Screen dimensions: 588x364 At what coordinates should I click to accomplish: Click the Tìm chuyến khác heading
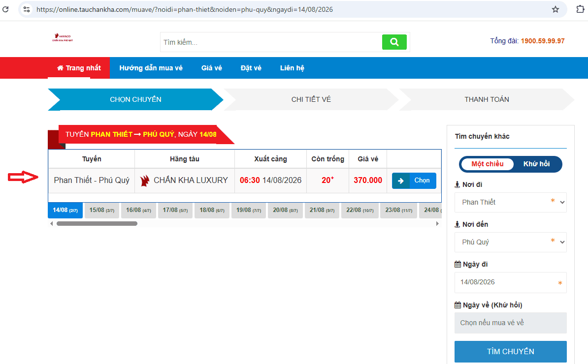tap(482, 136)
